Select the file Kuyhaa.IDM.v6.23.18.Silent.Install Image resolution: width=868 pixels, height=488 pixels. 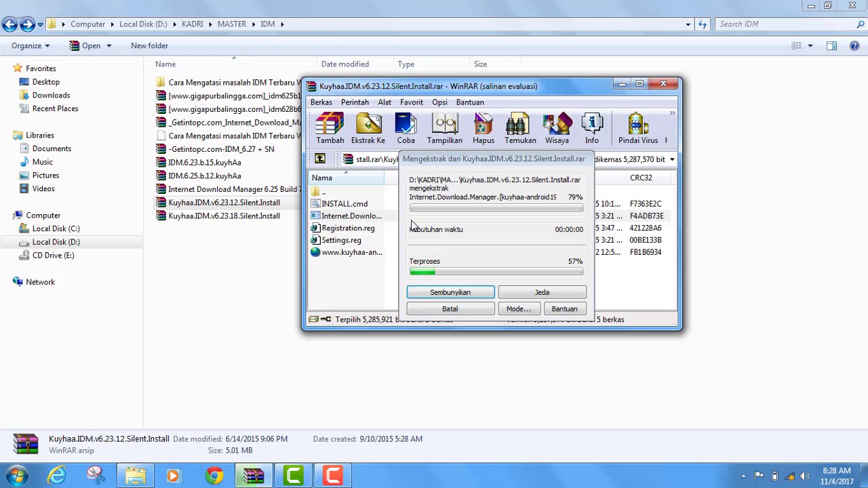point(224,216)
